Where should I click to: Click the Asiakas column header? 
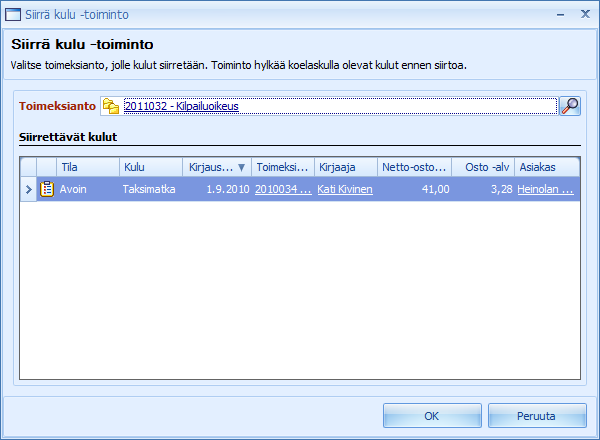tap(547, 167)
